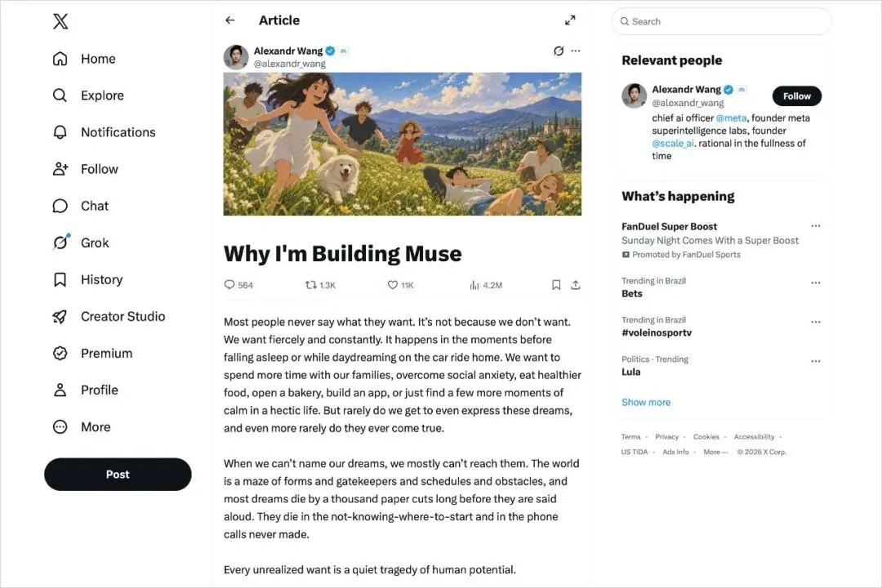Repost the article via repost icon
The image size is (882, 588).
click(310, 285)
